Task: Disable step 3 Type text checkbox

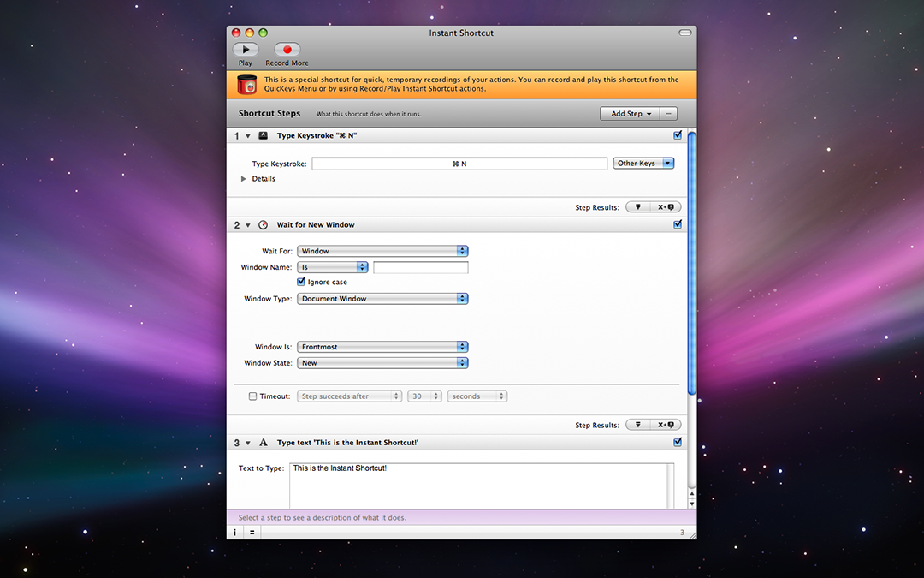Action: click(678, 443)
